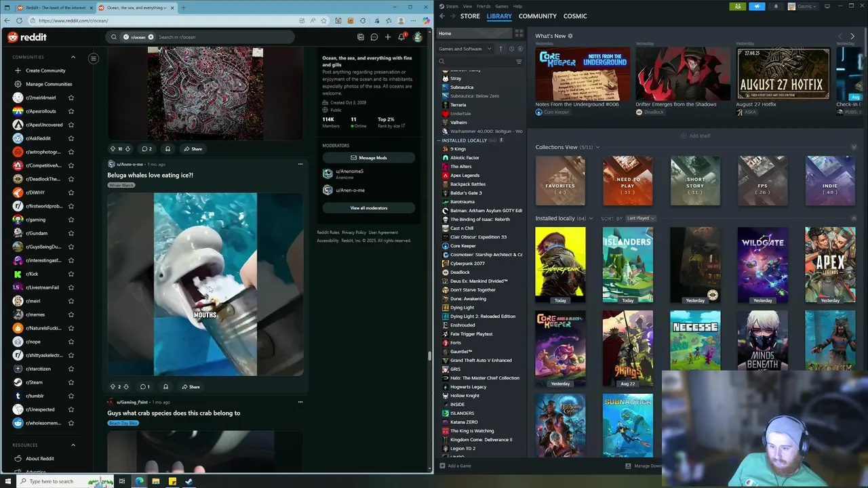This screenshot has width=868, height=488.
Task: Open the Steam 'Friends' menu
Action: (x=484, y=6)
